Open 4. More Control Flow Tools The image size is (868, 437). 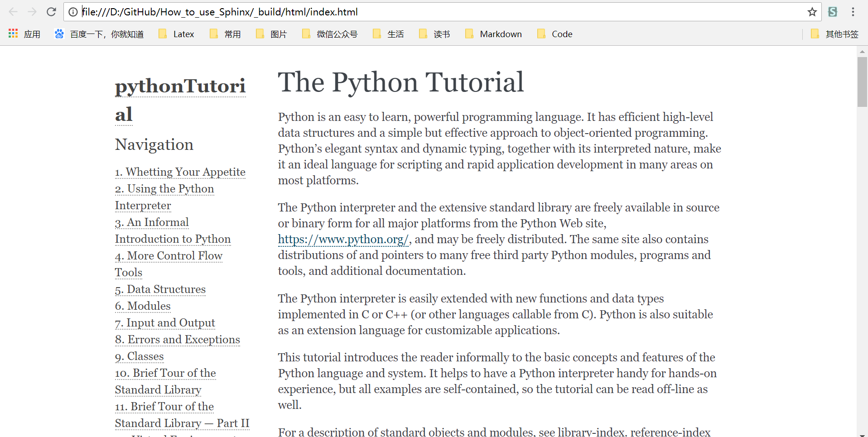coord(169,264)
